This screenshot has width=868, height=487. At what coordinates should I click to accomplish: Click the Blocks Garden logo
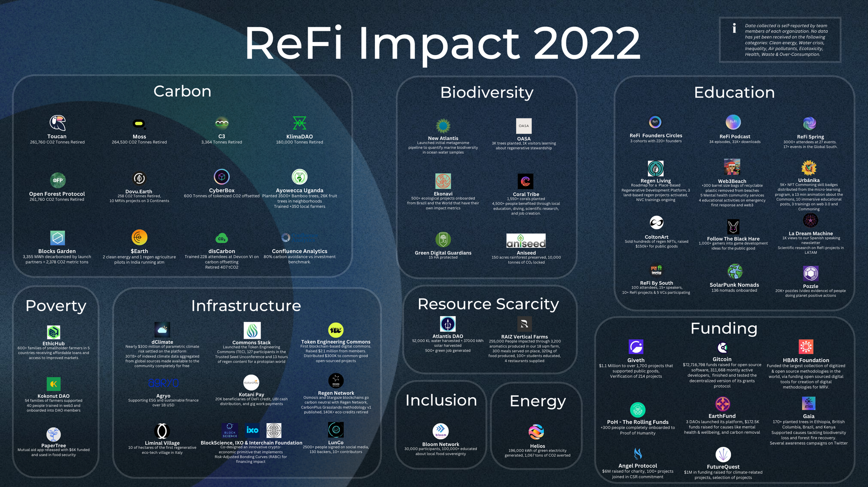tap(57, 238)
